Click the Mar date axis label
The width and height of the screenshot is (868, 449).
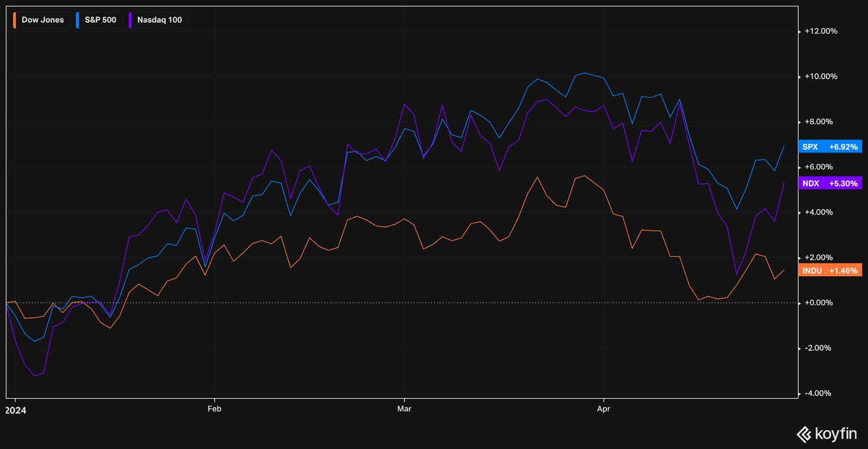click(404, 409)
